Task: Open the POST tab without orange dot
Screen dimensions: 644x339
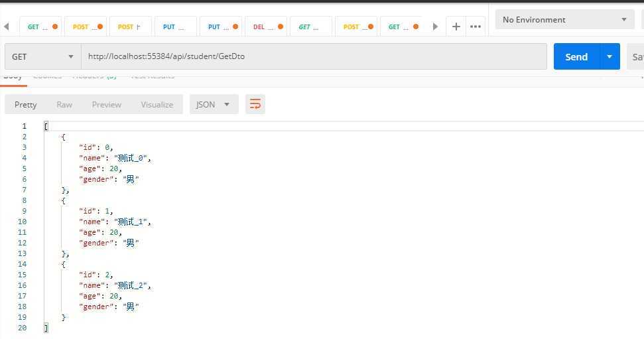Action: (130, 27)
